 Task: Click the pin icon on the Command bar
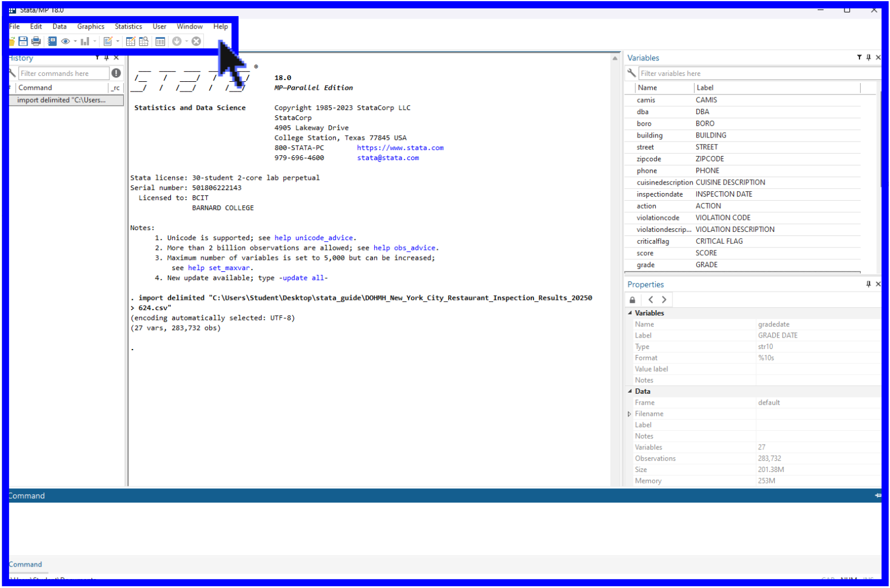877,495
